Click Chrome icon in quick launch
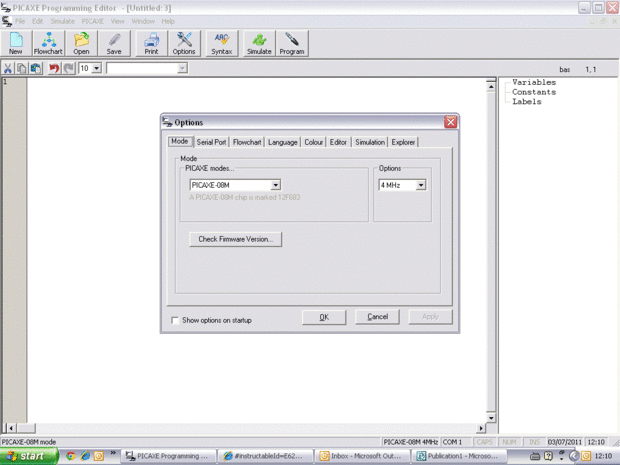The height and width of the screenshot is (465, 620). [x=71, y=456]
